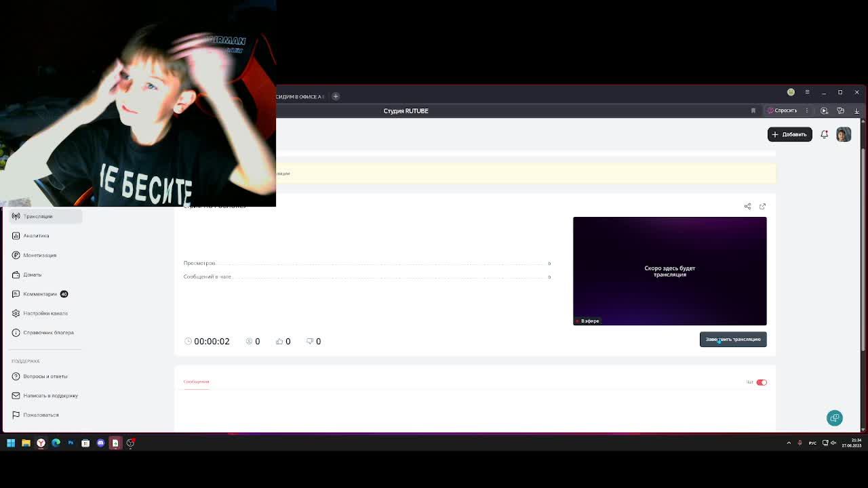This screenshot has height=488, width=868.
Task: Open the Аналитика sidebar item
Action: coord(36,236)
